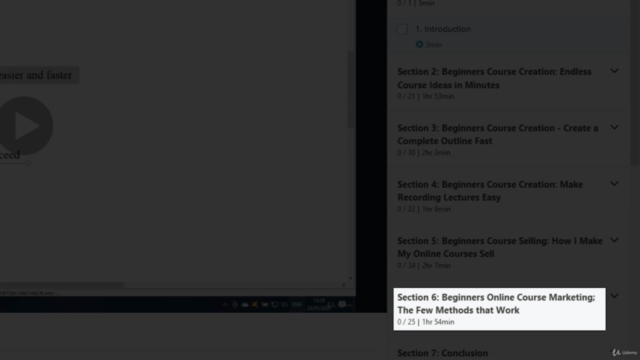Open Section 6: Beginners Online Course Marketing
The height and width of the screenshot is (360, 640).
[x=499, y=309]
